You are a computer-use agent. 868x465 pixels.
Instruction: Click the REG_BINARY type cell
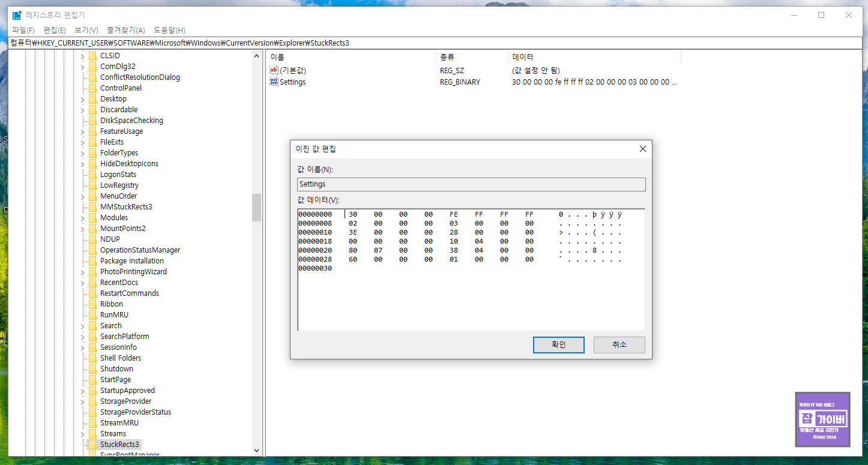[460, 82]
